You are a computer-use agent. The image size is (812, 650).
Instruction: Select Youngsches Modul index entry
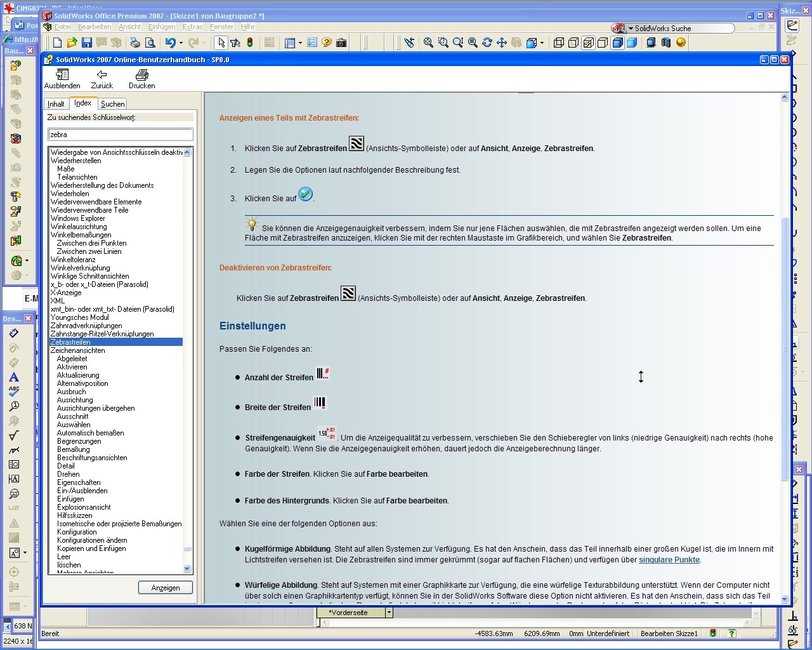coord(80,317)
